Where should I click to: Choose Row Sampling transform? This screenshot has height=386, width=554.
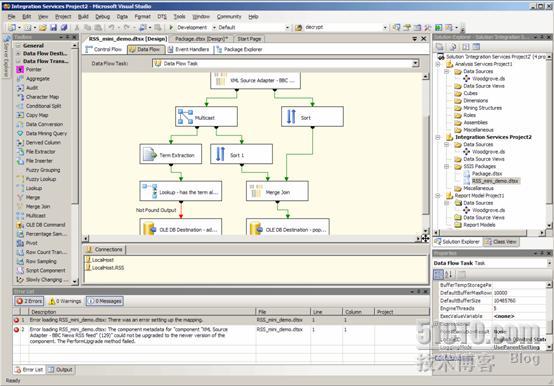coord(41,261)
